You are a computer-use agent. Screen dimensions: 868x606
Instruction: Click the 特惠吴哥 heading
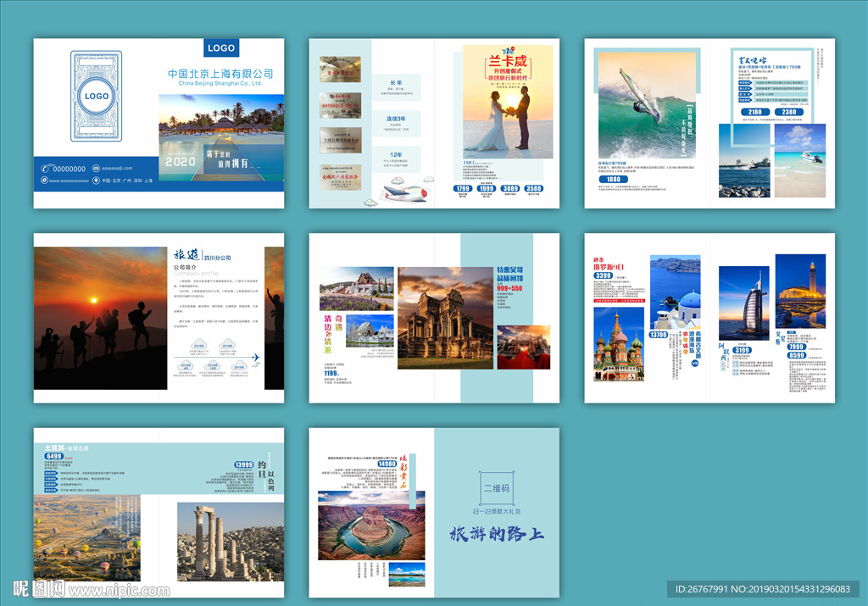pos(509,270)
